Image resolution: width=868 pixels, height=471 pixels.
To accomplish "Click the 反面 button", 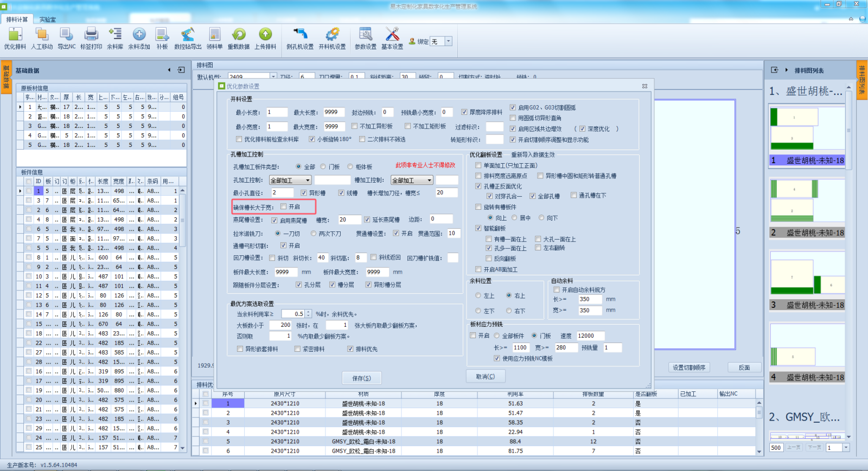I will (744, 367).
